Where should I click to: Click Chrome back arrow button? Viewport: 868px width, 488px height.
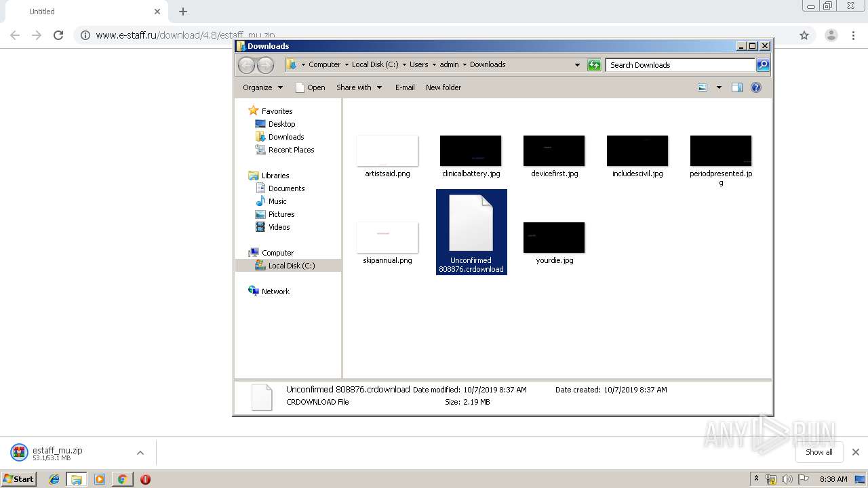[15, 35]
